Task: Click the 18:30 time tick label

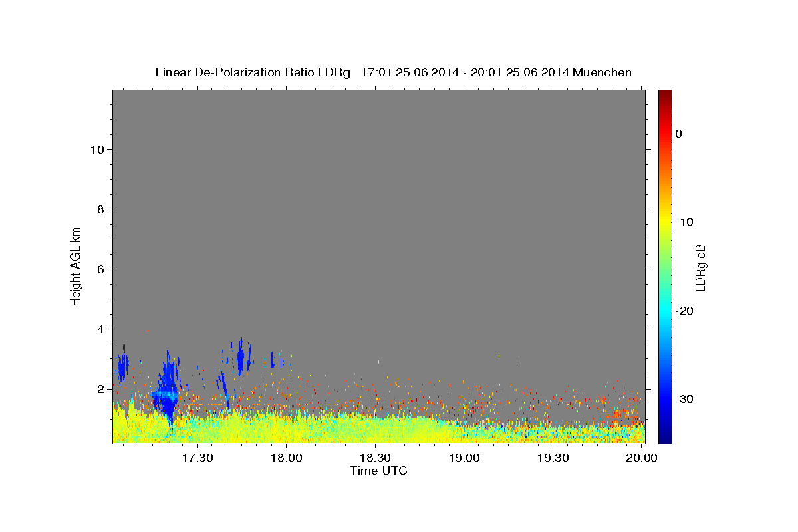Action: tap(375, 458)
